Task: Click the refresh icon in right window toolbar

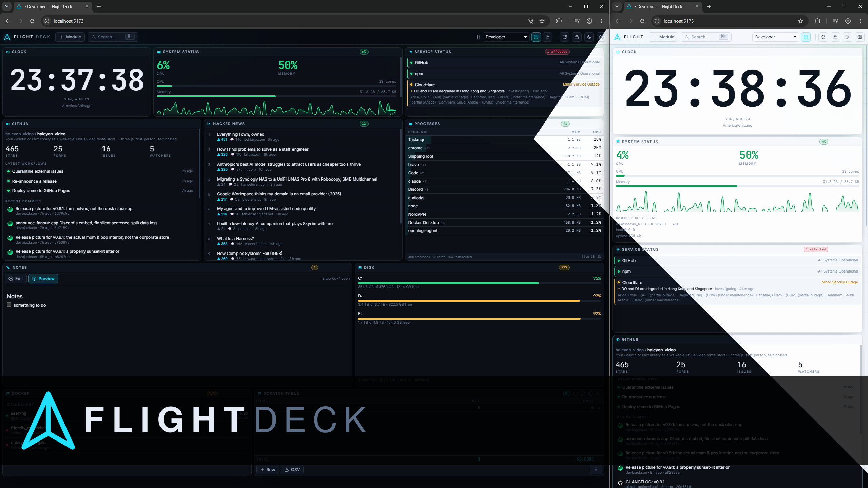Action: click(x=823, y=37)
